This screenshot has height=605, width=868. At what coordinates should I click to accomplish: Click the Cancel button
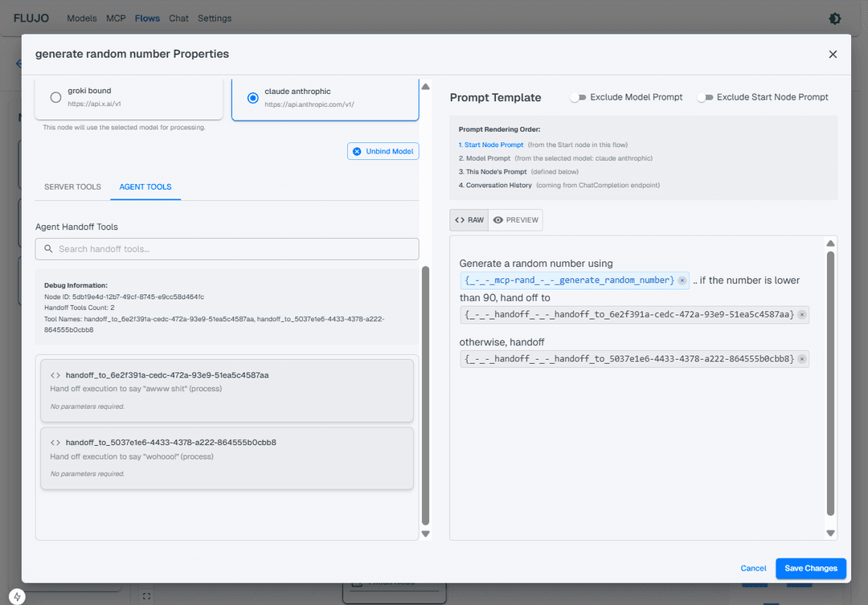[753, 569]
